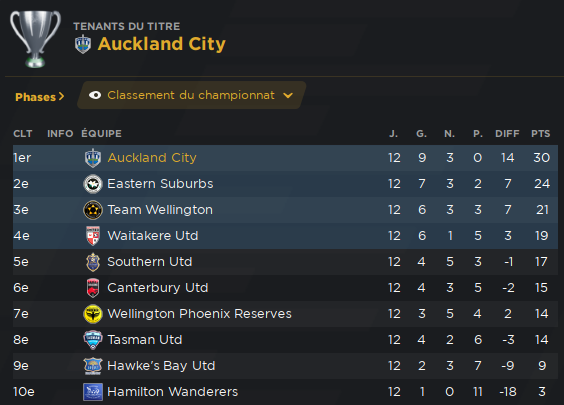Click the Hamilton Wanderers blue logo
564x405 pixels.
[93, 392]
